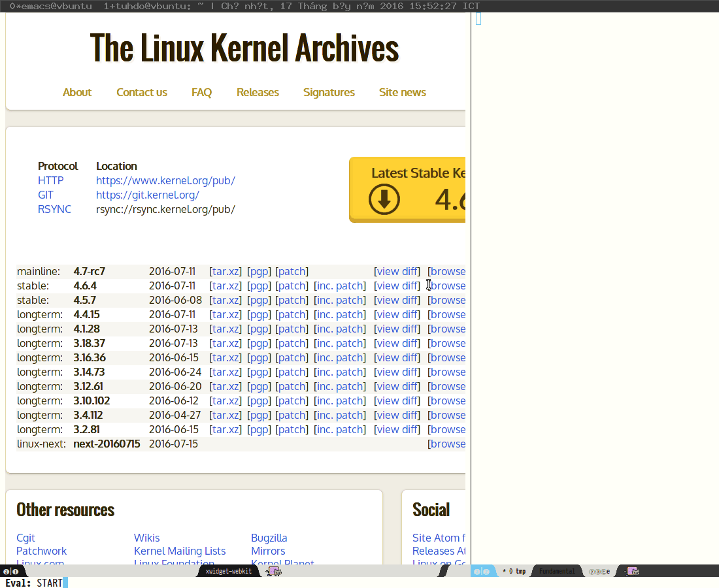
Task: Click the xwidget-webkit mode name
Action: 229,571
